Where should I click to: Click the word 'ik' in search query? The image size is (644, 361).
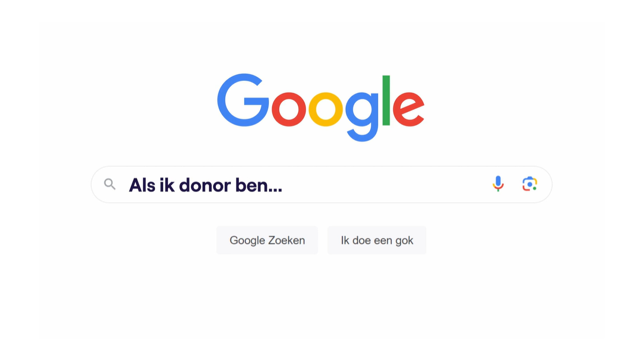tap(167, 185)
